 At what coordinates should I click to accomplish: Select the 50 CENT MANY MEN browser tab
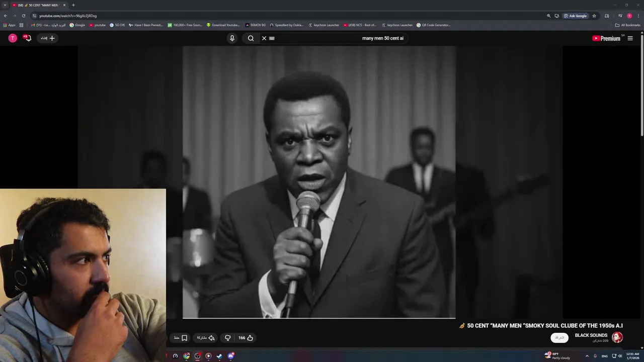point(38,5)
